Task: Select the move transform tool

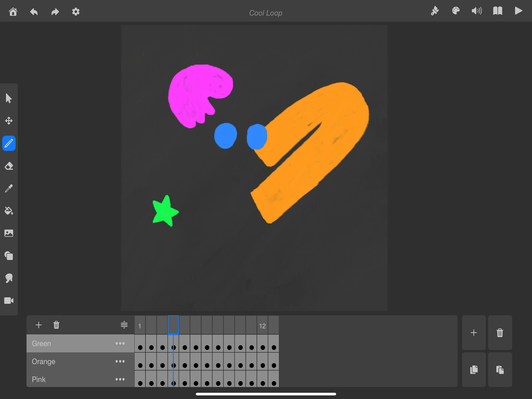Action: [9, 121]
